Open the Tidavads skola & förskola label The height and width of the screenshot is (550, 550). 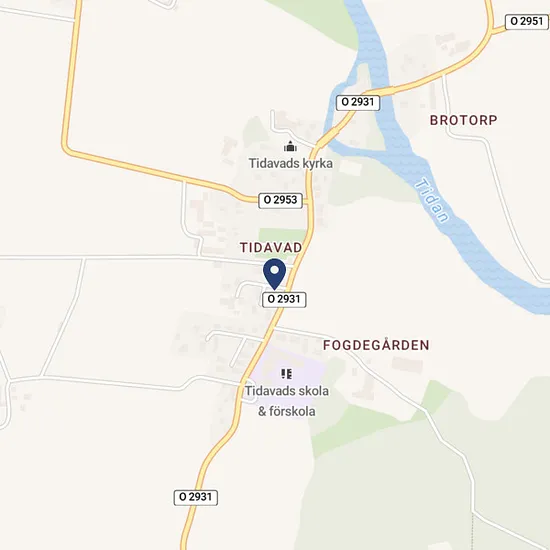[287, 401]
